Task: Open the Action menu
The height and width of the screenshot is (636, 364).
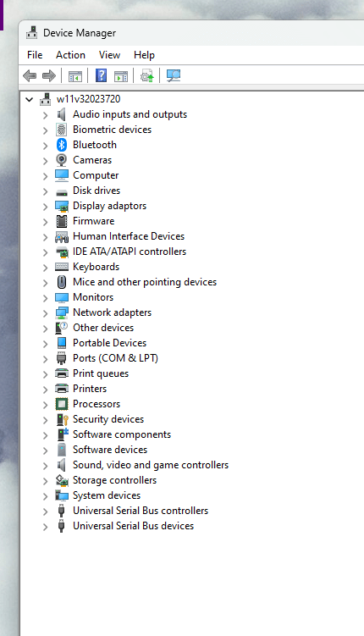Action: pos(70,55)
